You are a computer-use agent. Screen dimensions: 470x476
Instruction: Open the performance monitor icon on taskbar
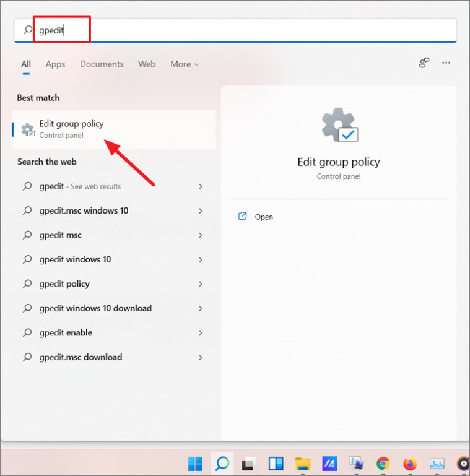(x=437, y=464)
